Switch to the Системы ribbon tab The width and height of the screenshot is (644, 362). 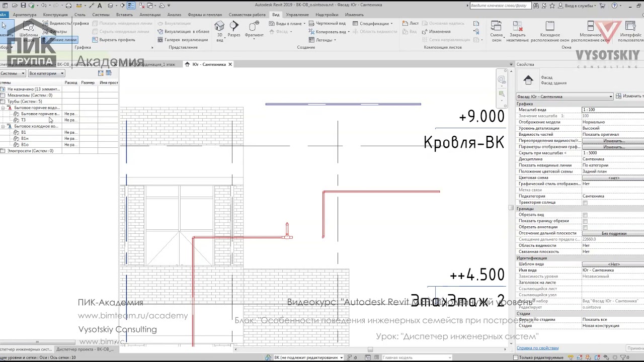click(x=101, y=15)
